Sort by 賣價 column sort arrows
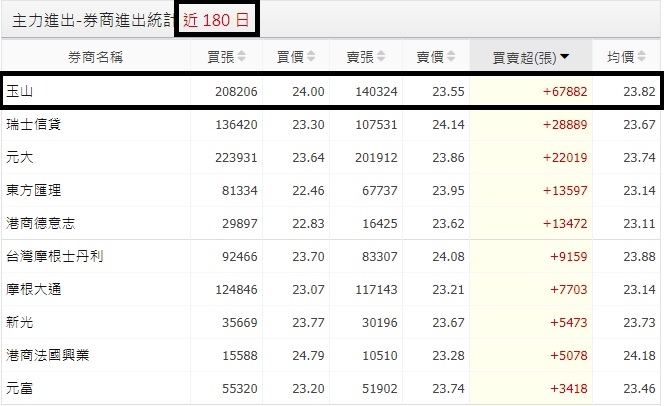 click(451, 56)
